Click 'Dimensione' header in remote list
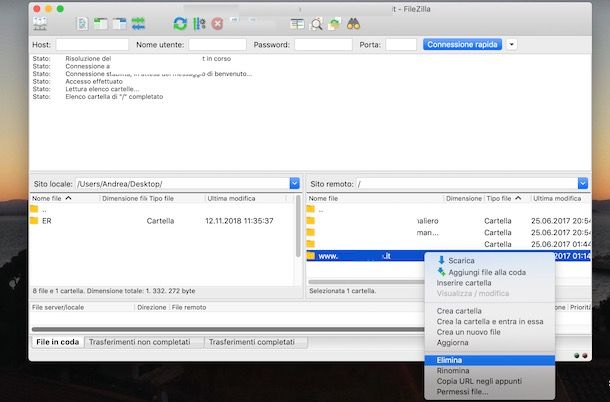The width and height of the screenshot is (610, 402). 463,198
